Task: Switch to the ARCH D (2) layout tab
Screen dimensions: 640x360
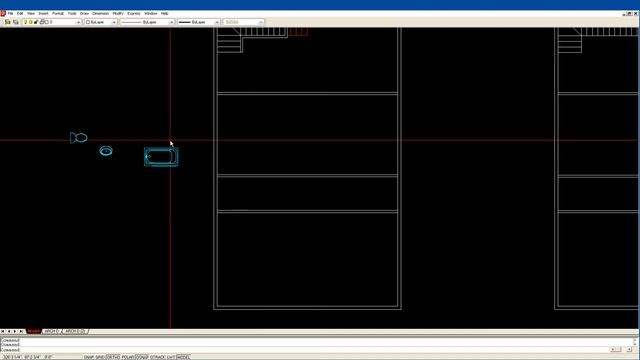Action: pyautogui.click(x=76, y=331)
